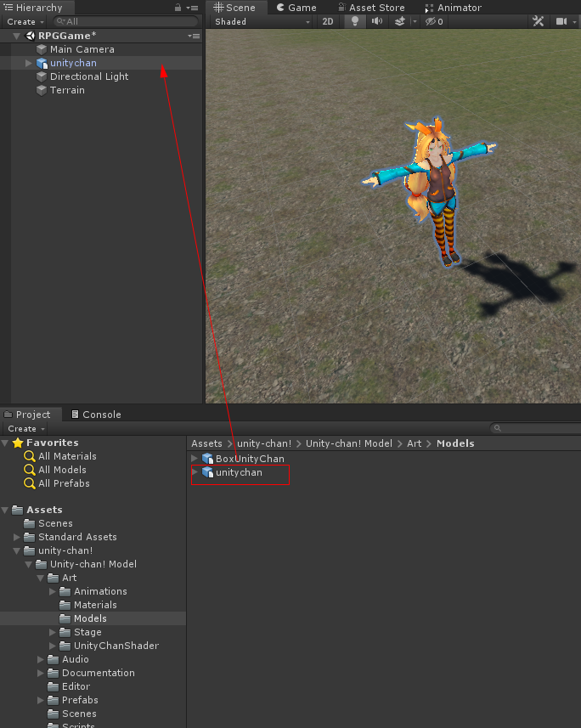Click the Unity logo next to RPGGame
581x728 pixels.
[31, 36]
